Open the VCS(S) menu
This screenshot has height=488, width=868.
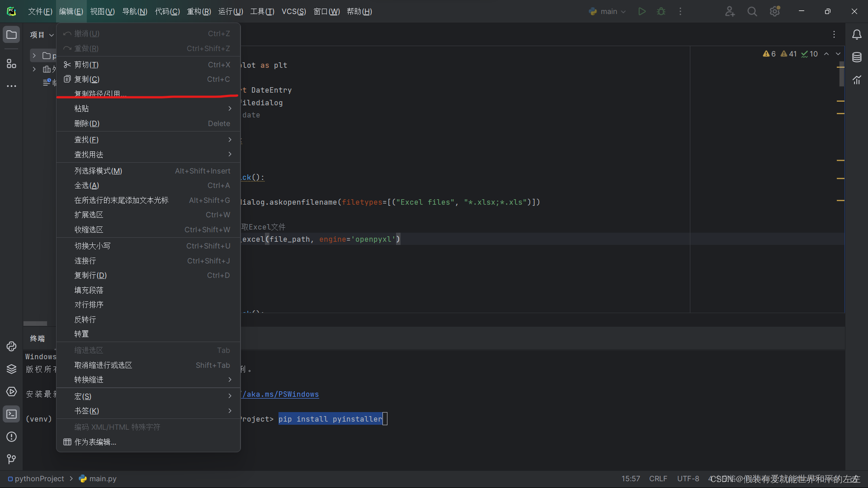click(x=294, y=11)
